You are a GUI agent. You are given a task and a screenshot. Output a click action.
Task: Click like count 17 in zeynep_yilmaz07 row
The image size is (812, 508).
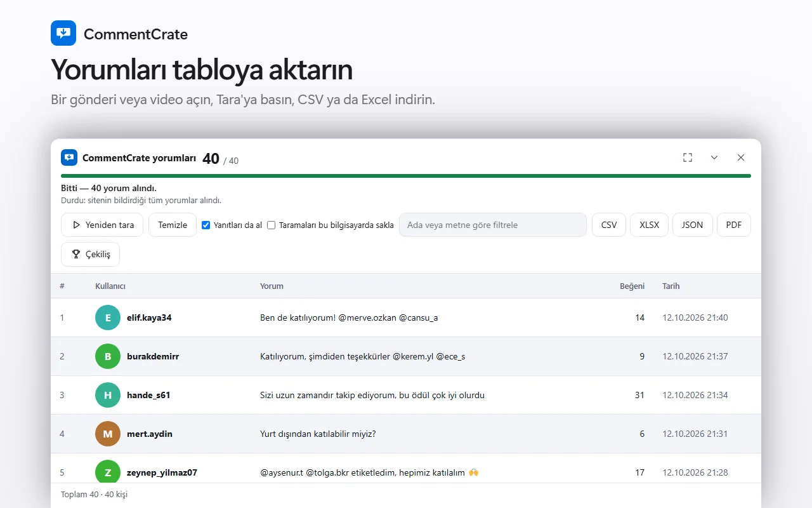639,472
